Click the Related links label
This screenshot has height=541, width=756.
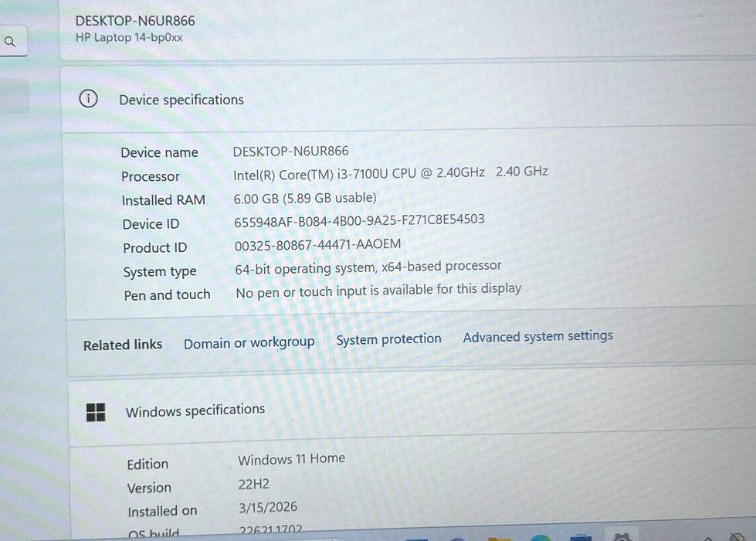123,345
